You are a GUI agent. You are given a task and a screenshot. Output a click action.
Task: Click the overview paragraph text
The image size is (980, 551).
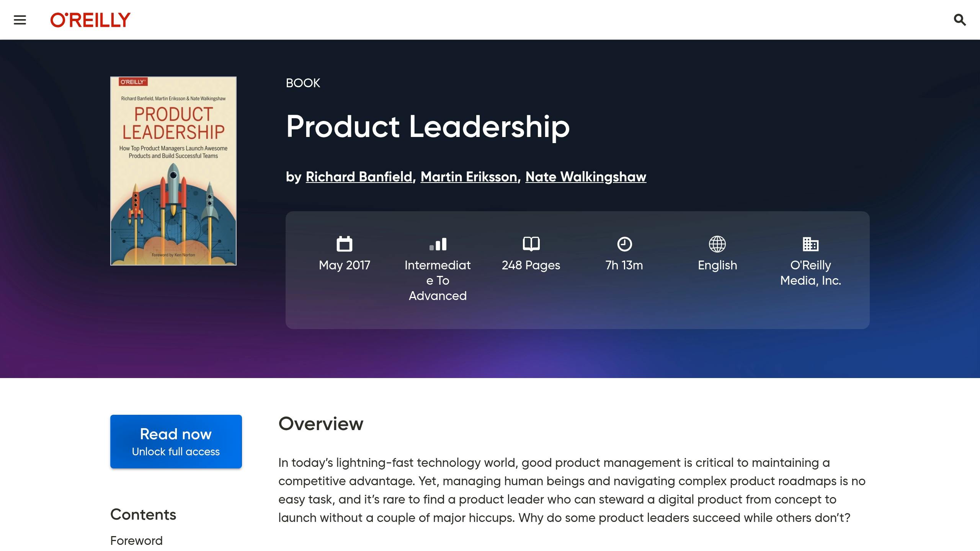pos(572,490)
